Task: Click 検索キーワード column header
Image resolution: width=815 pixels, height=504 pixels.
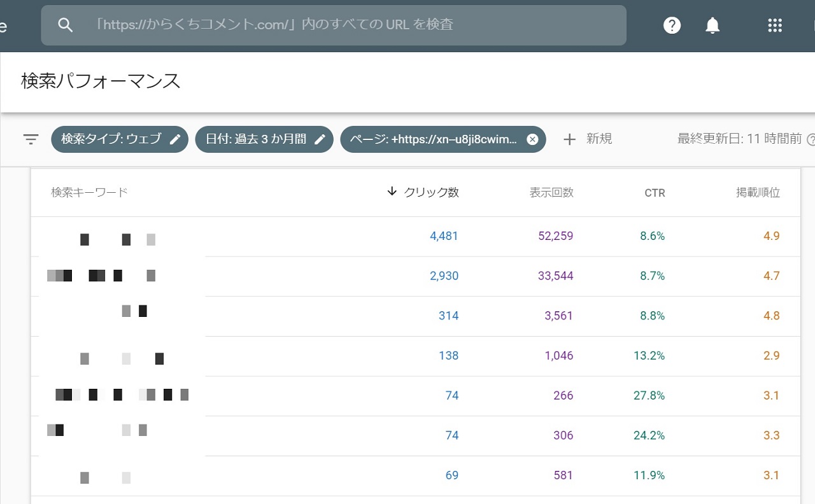Action: (x=90, y=192)
